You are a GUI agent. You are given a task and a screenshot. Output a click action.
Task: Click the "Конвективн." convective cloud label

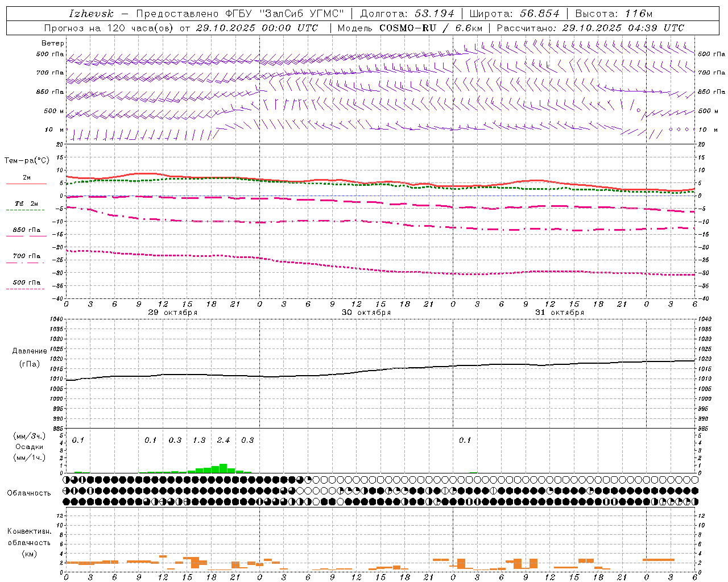pos(30,531)
